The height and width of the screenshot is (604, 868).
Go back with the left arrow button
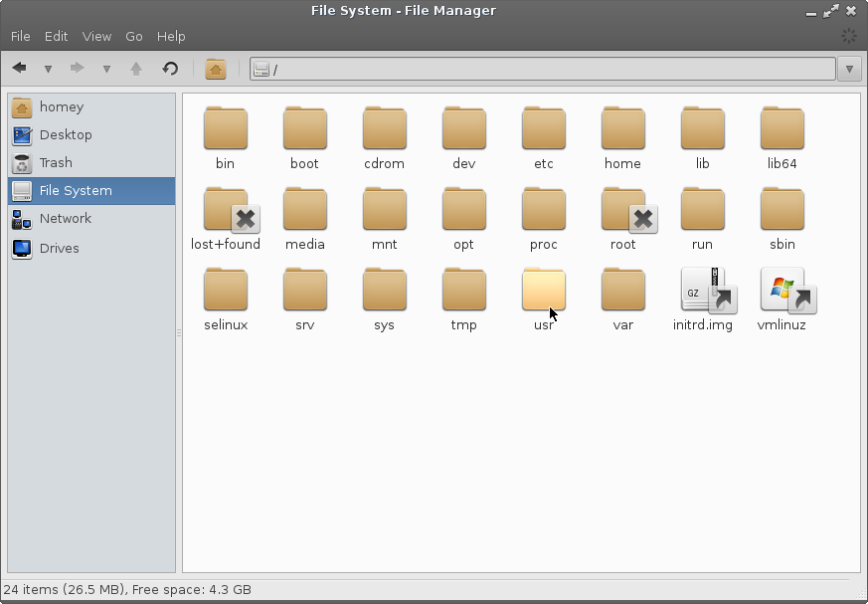[x=19, y=68]
